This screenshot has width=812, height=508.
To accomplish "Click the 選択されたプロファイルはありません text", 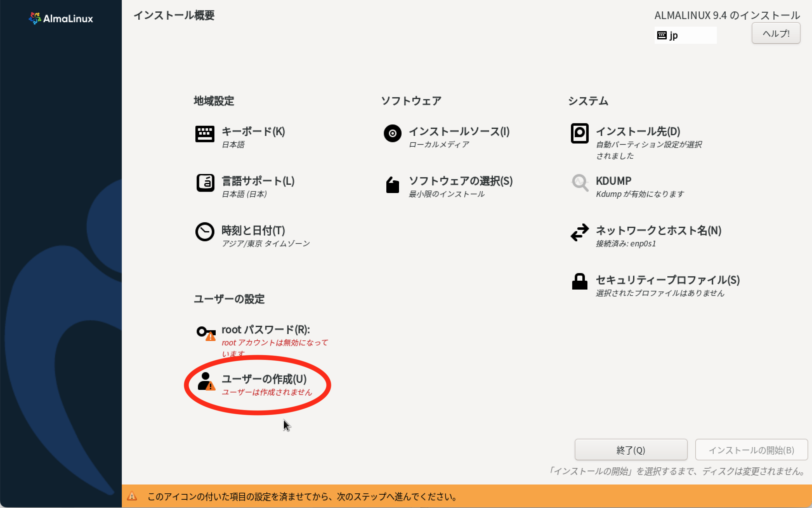I will [x=660, y=293].
